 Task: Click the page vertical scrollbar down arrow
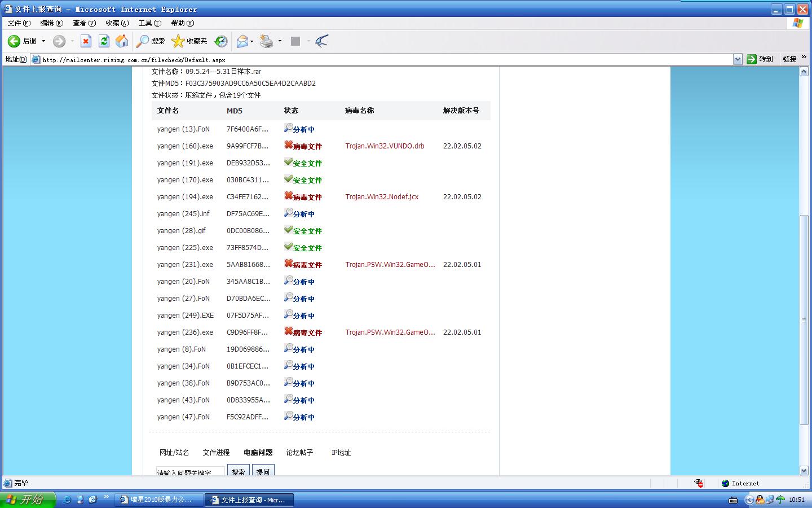coord(804,470)
